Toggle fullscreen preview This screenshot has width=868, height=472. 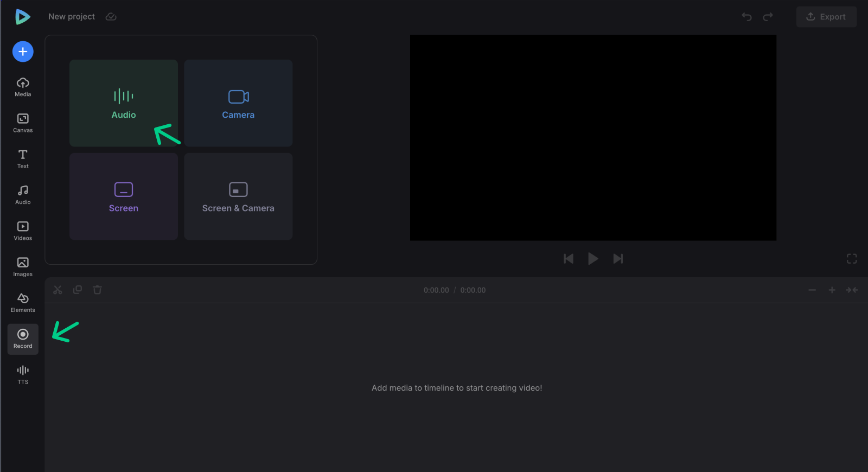pos(852,259)
